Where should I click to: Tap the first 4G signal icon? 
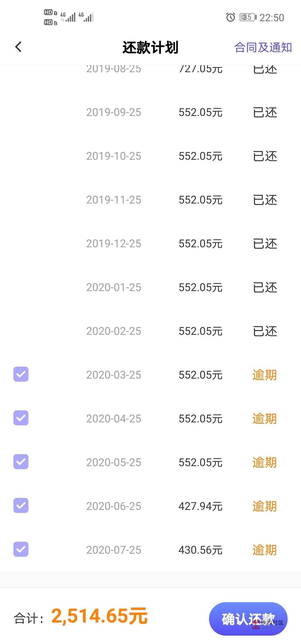point(68,17)
